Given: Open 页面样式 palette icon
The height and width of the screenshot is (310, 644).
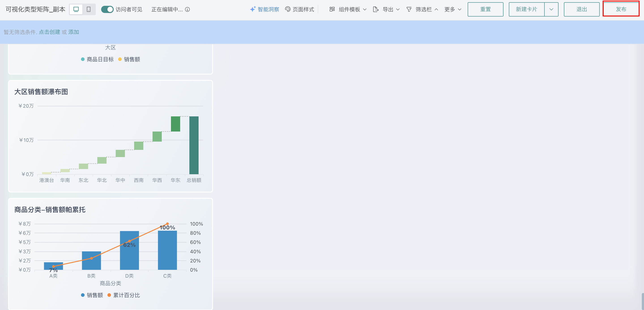Looking at the screenshot, I should pyautogui.click(x=288, y=9).
